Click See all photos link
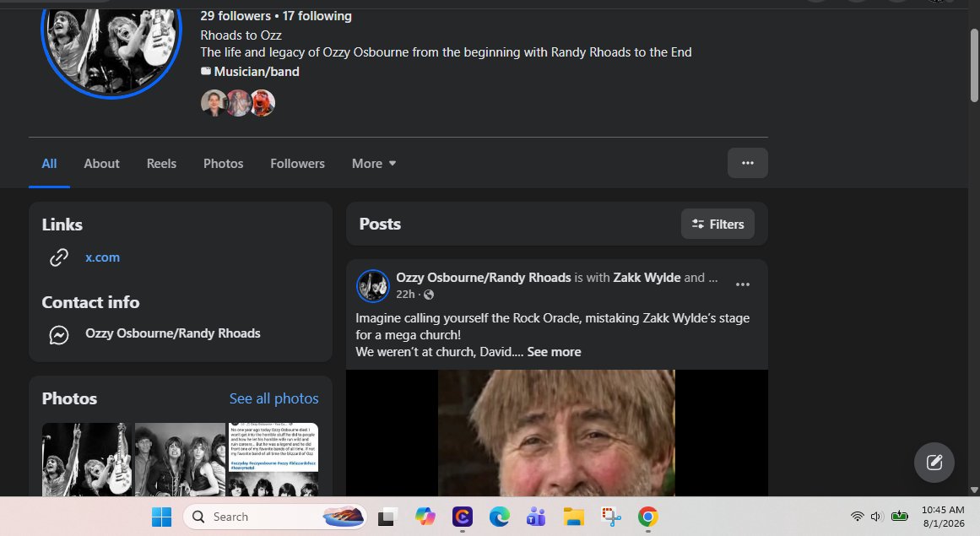 (x=273, y=398)
